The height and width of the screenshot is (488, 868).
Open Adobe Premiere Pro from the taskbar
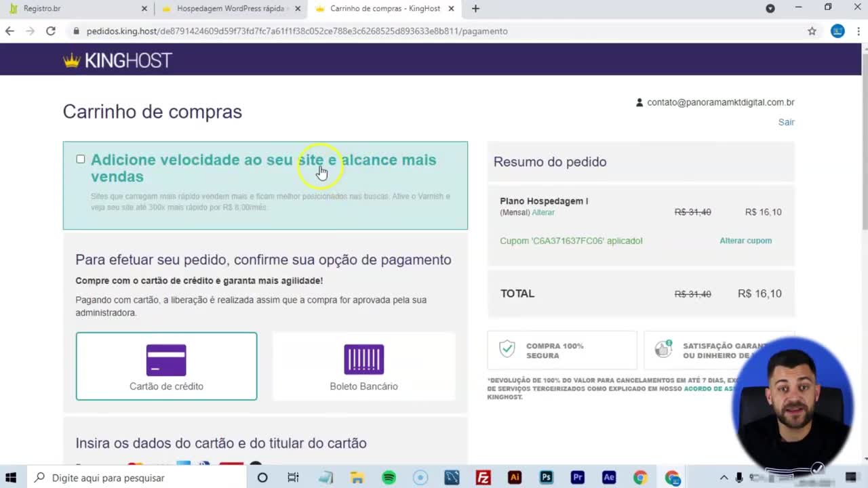577,478
